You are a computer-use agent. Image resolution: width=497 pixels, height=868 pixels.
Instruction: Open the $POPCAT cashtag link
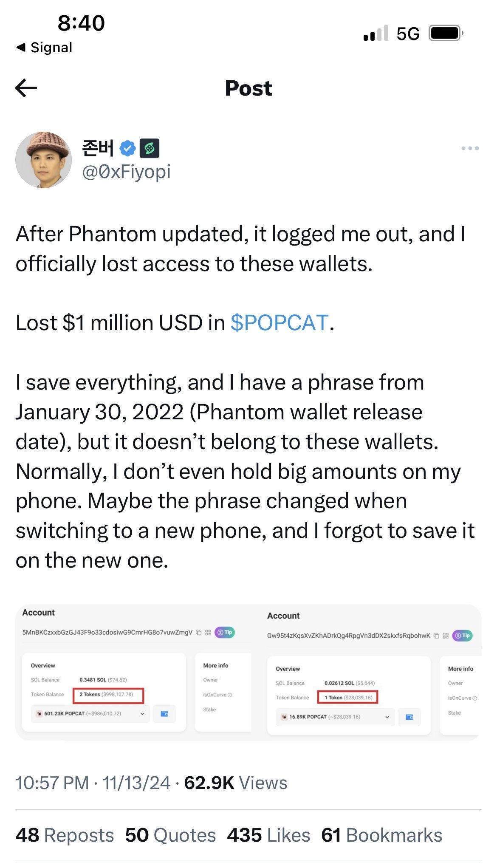pos(279,323)
